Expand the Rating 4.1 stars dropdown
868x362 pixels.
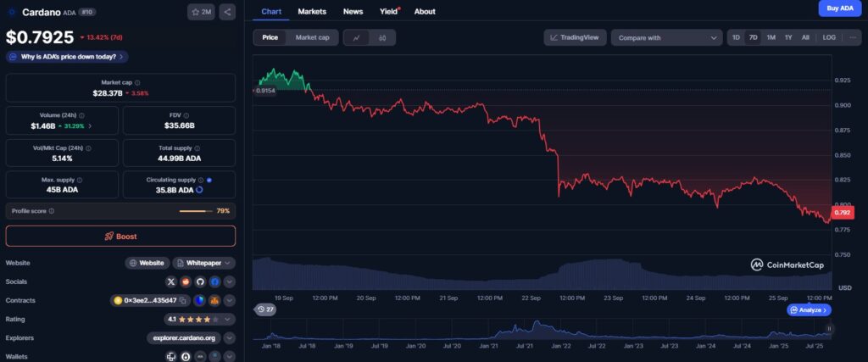click(227, 319)
